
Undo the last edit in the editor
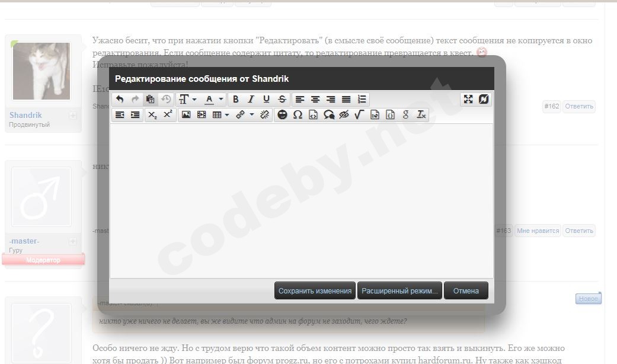tap(120, 99)
